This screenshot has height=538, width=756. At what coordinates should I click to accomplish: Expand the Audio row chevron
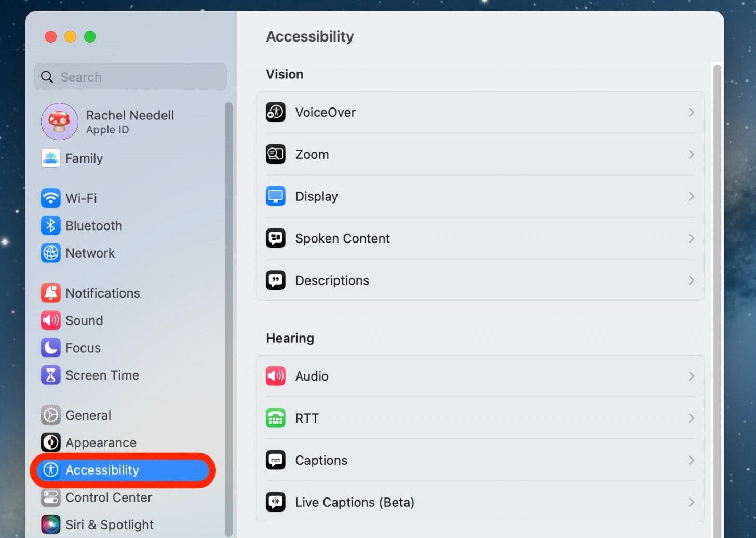691,376
